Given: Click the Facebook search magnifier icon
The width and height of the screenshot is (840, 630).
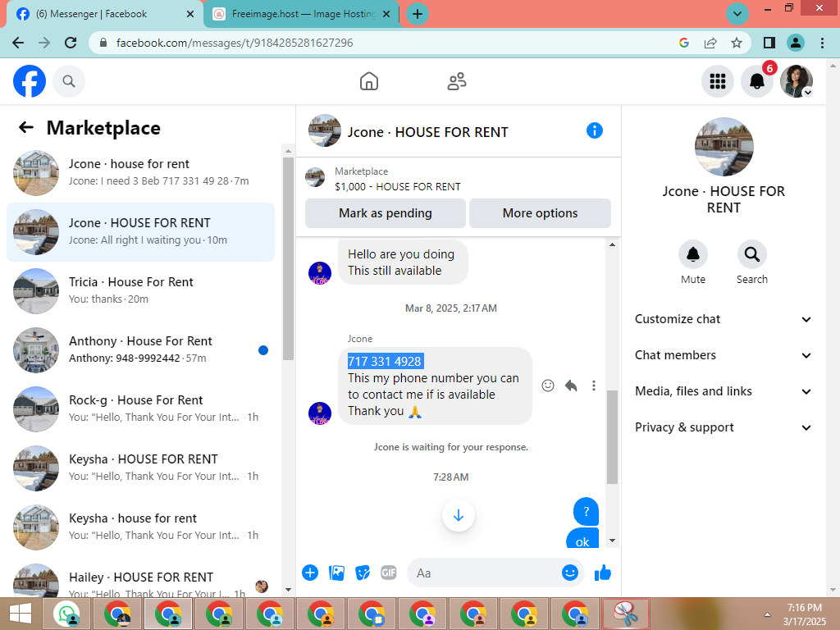Looking at the screenshot, I should (x=69, y=81).
